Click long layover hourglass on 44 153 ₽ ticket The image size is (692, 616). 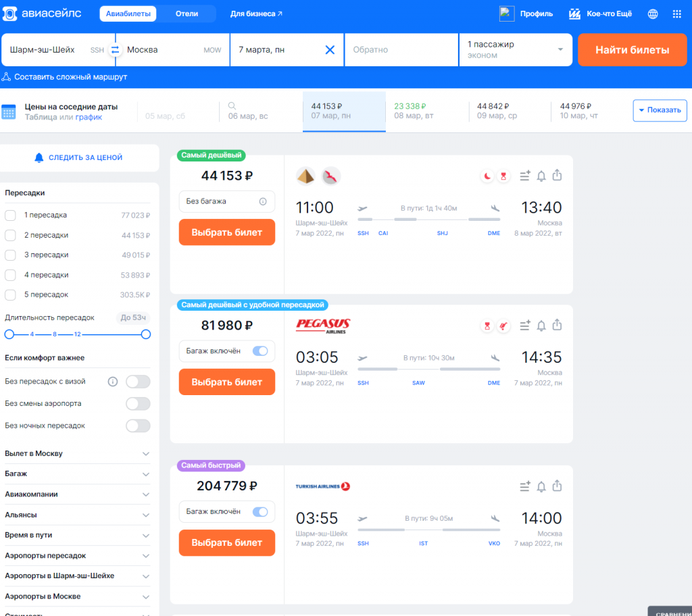503,176
